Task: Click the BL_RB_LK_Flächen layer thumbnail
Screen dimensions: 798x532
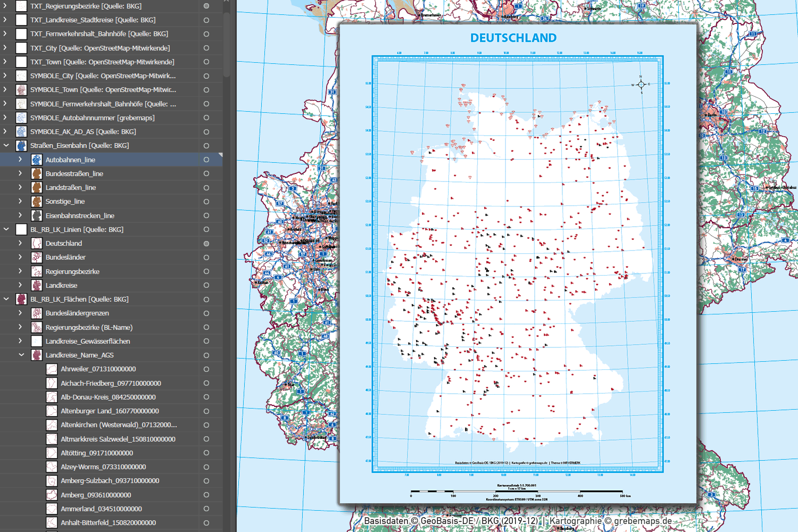Action: click(x=21, y=299)
